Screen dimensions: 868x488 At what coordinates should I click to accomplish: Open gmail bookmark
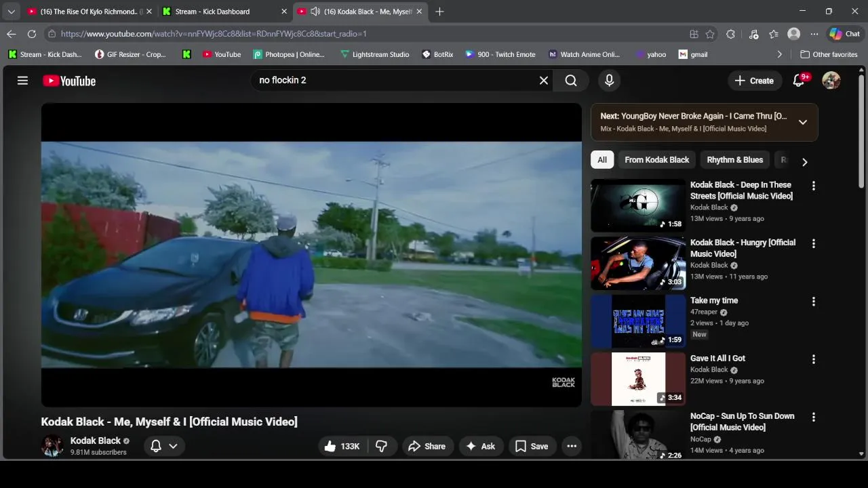point(693,54)
